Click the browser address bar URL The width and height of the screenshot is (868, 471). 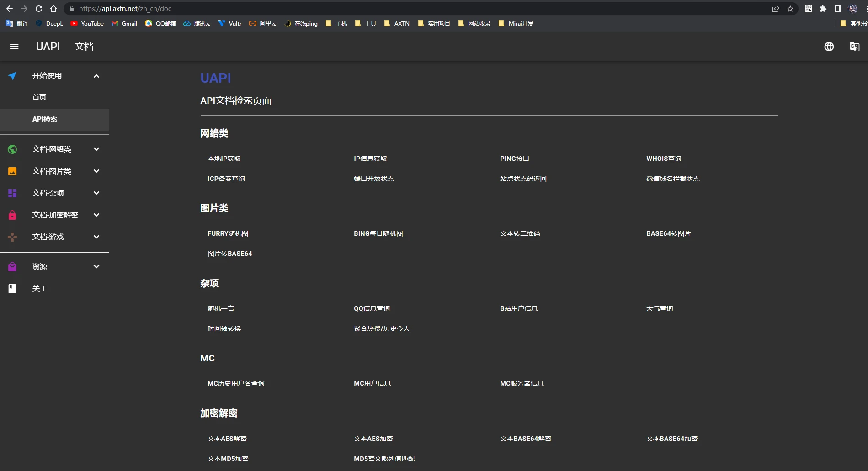pyautogui.click(x=125, y=9)
